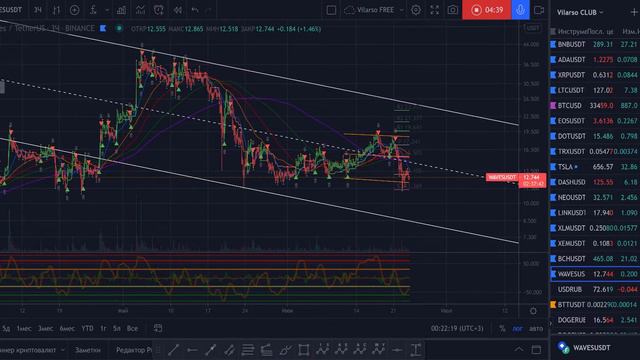Undo the last chart action
The height and width of the screenshot is (360, 640).
tap(195, 10)
